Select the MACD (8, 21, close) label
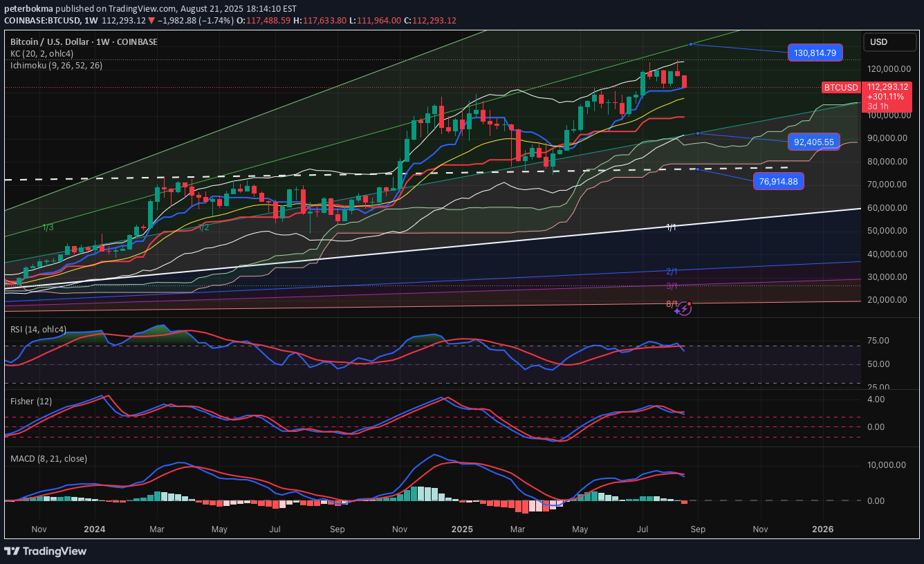Viewport: 924px width, 564px height. 48,458
